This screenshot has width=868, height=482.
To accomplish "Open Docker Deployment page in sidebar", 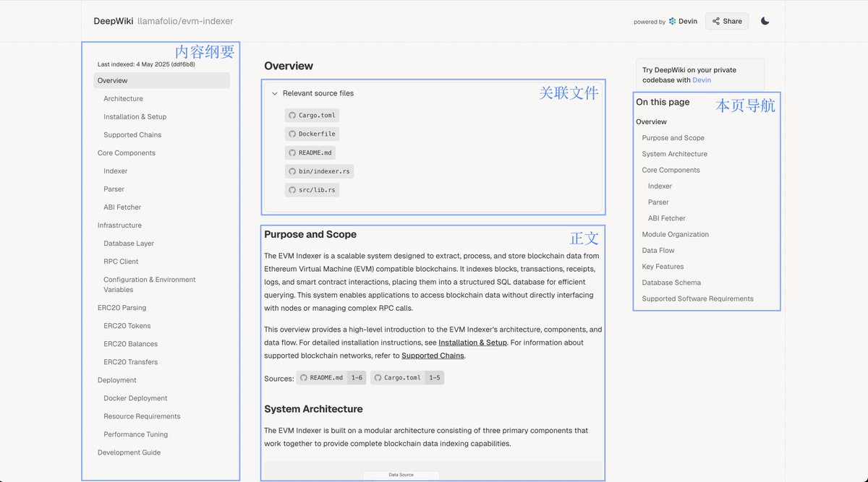I will 135,398.
